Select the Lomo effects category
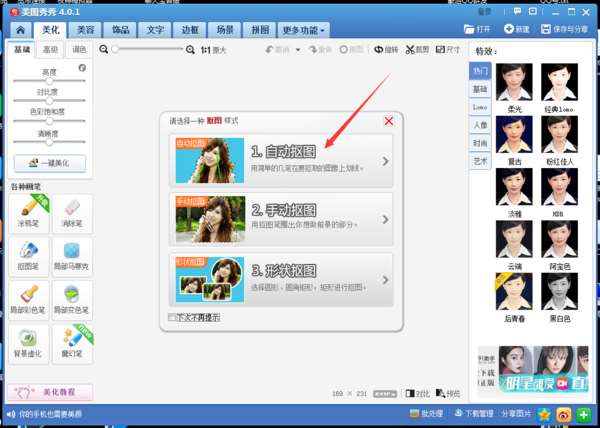 coord(480,107)
